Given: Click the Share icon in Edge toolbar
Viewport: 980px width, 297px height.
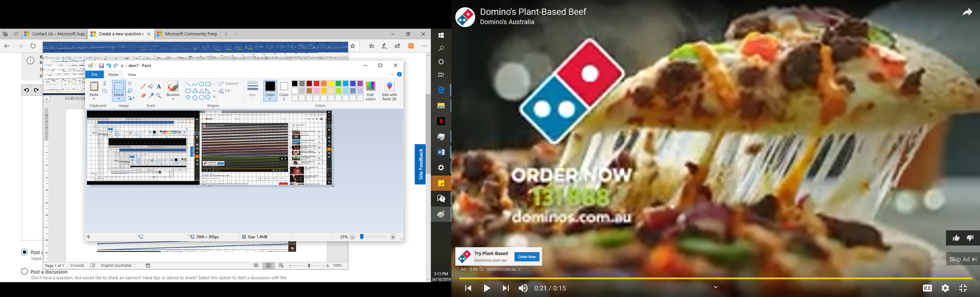Looking at the screenshot, I should click(x=397, y=46).
